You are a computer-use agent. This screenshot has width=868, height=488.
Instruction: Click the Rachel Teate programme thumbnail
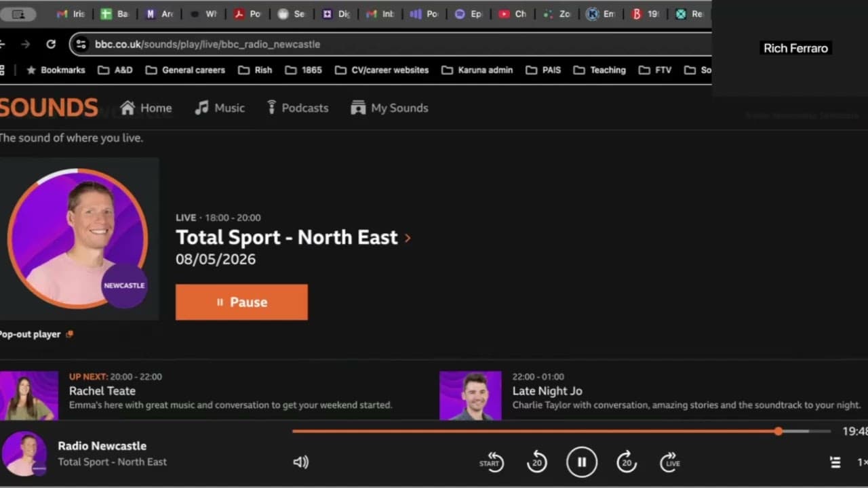pos(29,396)
